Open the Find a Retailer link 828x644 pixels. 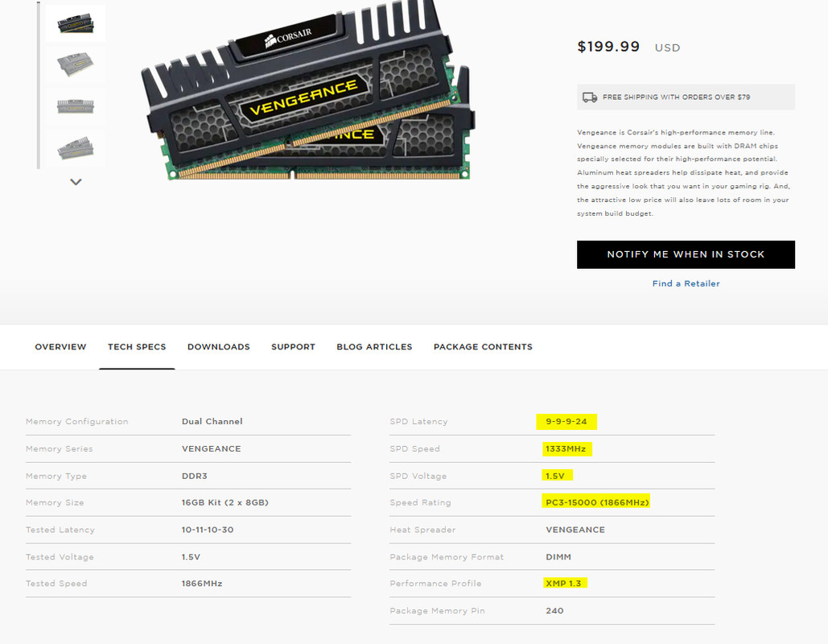(x=686, y=283)
